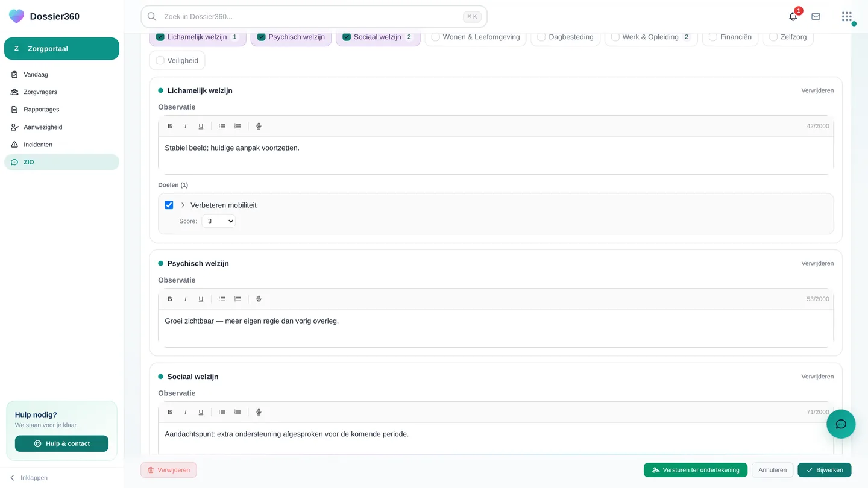Focus the Zoek in Dossier360 search field
The height and width of the screenshot is (488, 868).
[x=314, y=17]
